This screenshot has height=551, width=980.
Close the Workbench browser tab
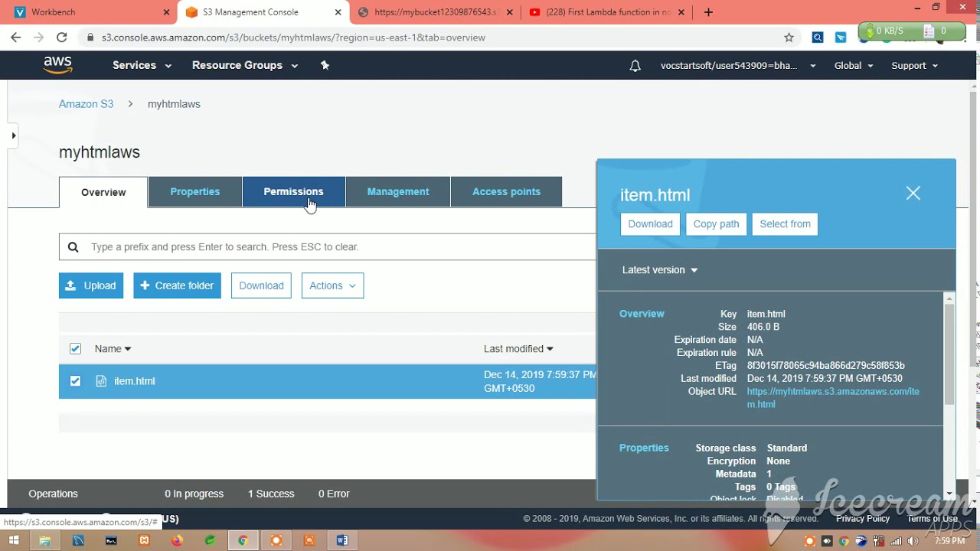coord(167,12)
